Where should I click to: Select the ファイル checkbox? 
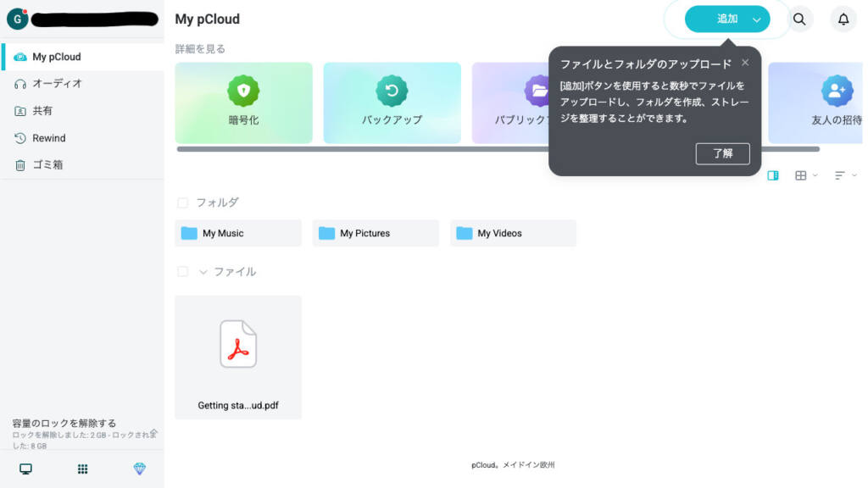[x=183, y=272]
